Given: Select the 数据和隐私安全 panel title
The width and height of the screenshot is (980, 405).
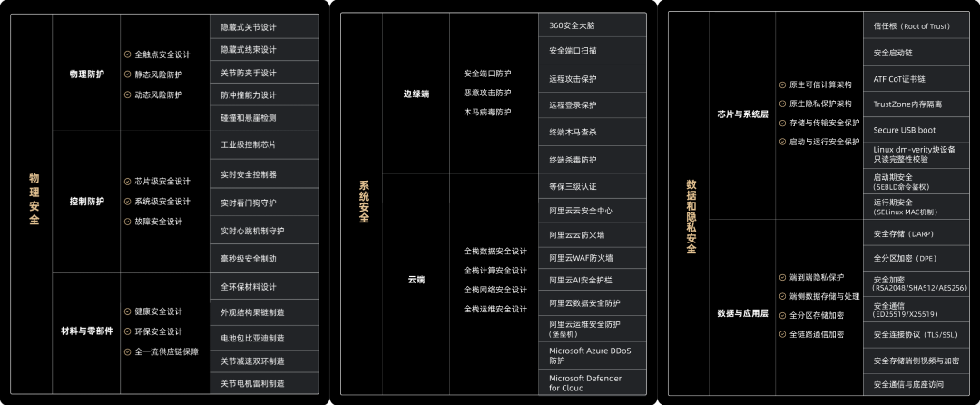Looking at the screenshot, I should [691, 216].
